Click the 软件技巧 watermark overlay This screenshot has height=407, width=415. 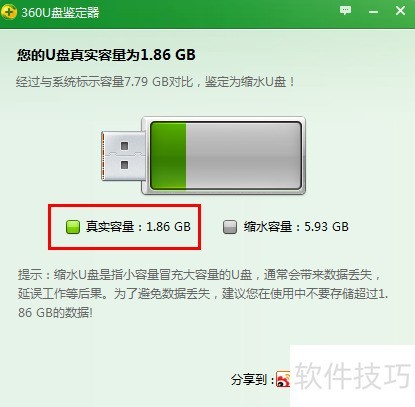(x=352, y=376)
